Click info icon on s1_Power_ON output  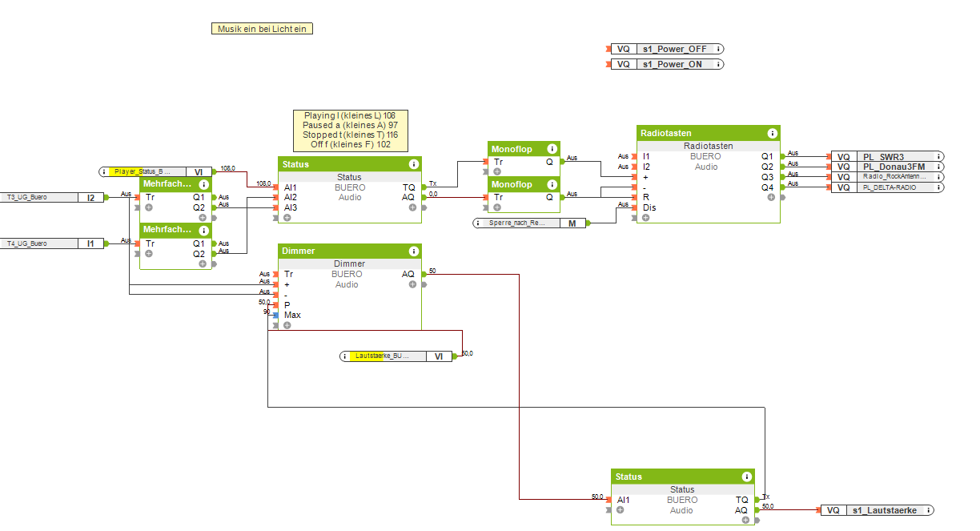click(x=718, y=64)
